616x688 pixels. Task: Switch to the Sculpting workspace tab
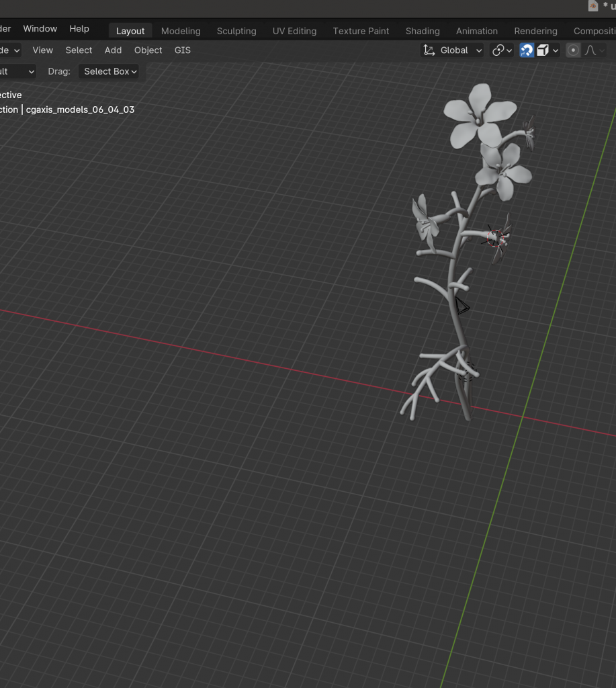point(236,31)
